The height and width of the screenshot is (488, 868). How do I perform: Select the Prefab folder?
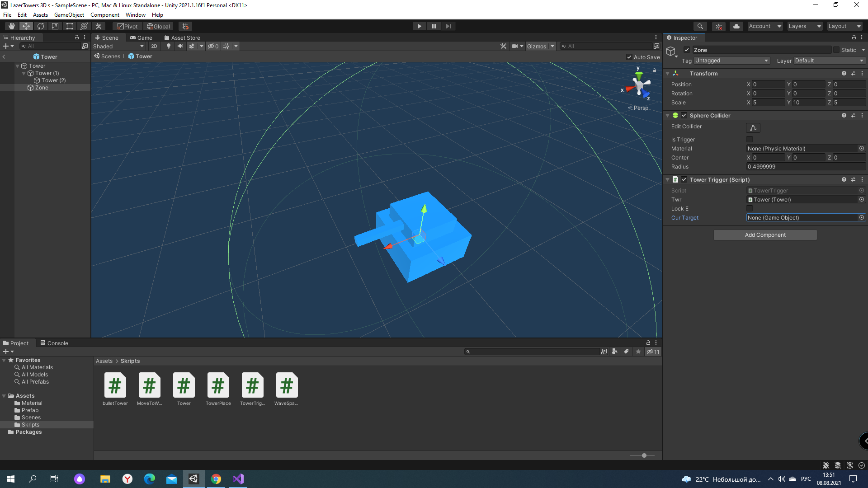30,410
